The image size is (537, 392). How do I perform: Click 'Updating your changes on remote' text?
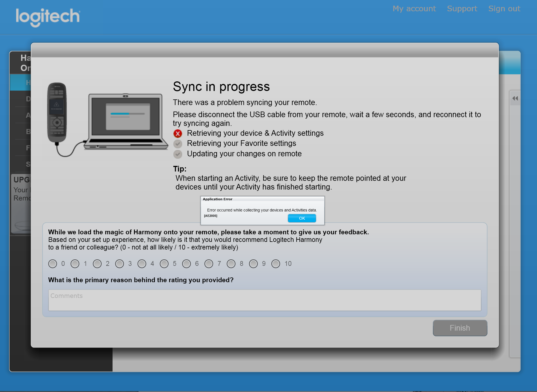[x=244, y=154]
